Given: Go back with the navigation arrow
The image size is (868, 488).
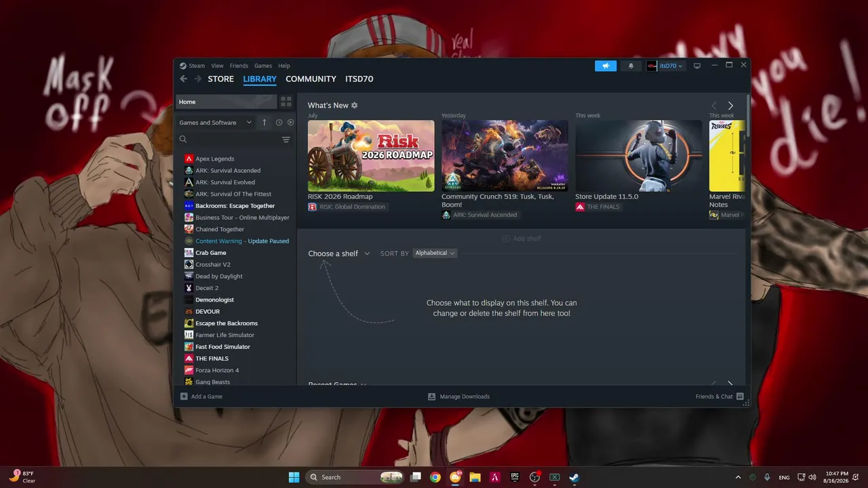Looking at the screenshot, I should (x=184, y=79).
